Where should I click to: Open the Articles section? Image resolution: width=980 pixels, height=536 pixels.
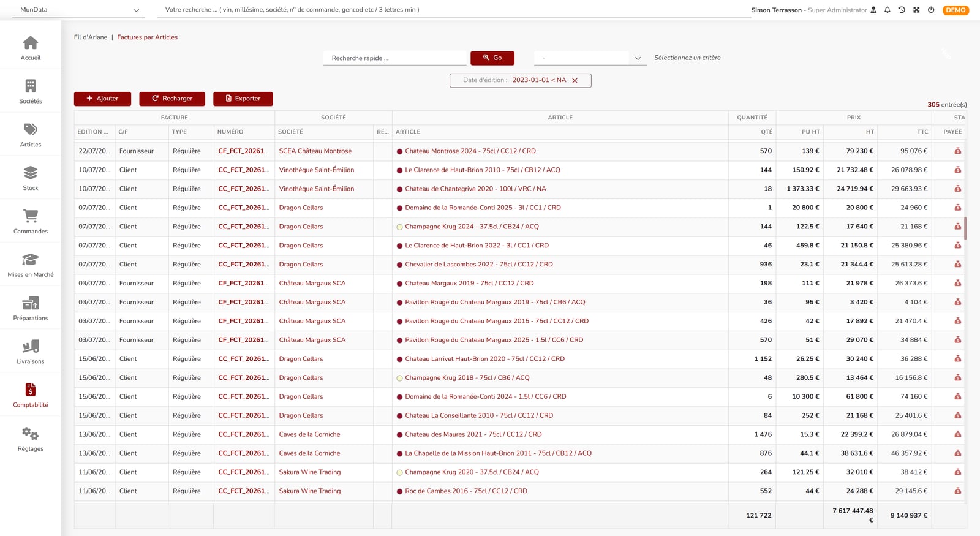31,135
